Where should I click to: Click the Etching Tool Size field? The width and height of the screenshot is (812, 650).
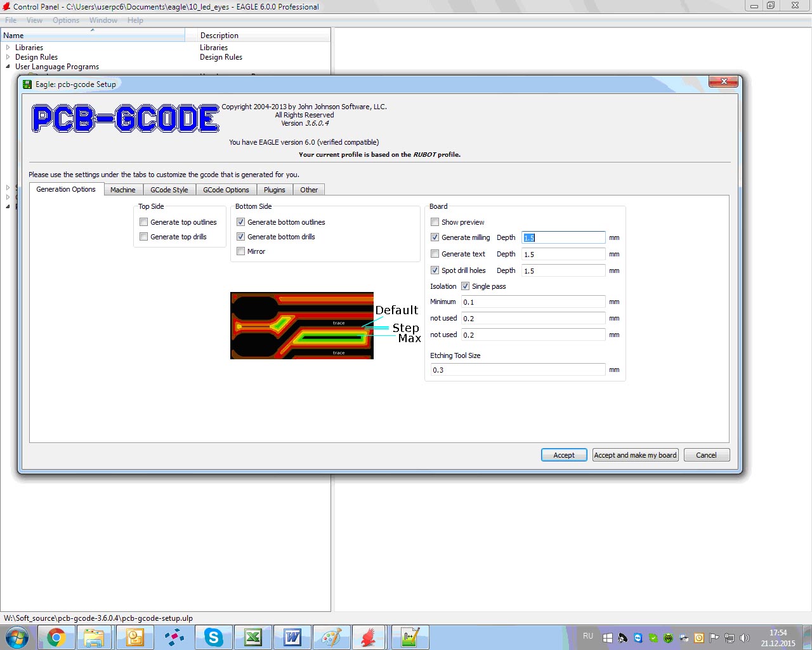[518, 370]
